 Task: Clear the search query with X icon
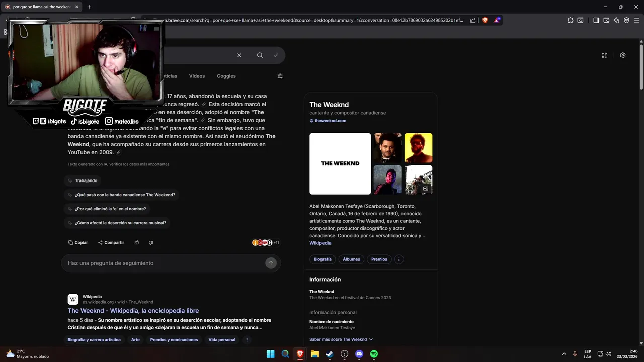click(239, 55)
